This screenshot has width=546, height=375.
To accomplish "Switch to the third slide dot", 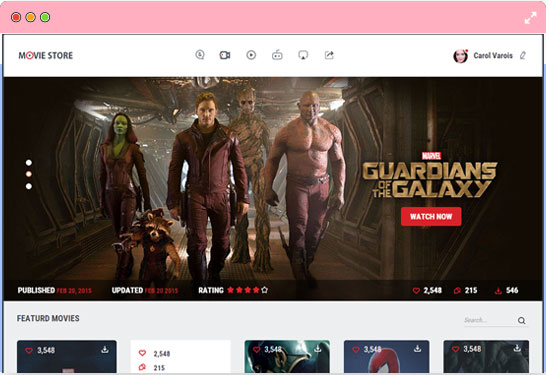I will (x=29, y=186).
